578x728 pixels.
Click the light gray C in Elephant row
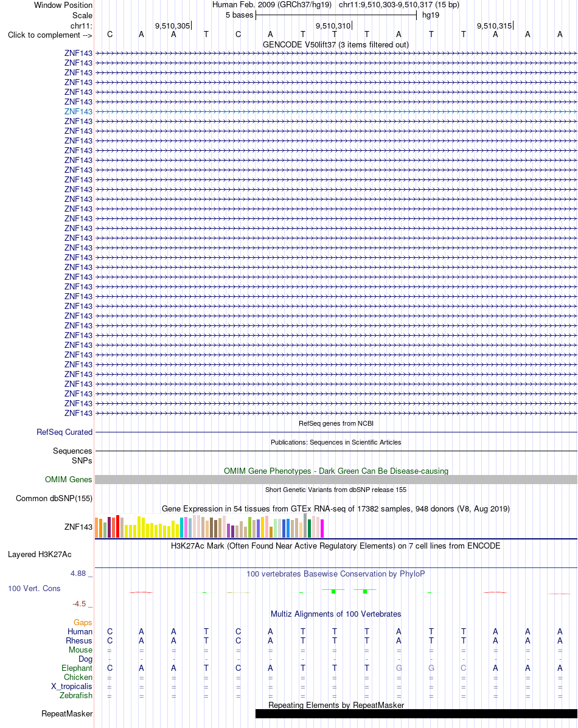coord(463,668)
